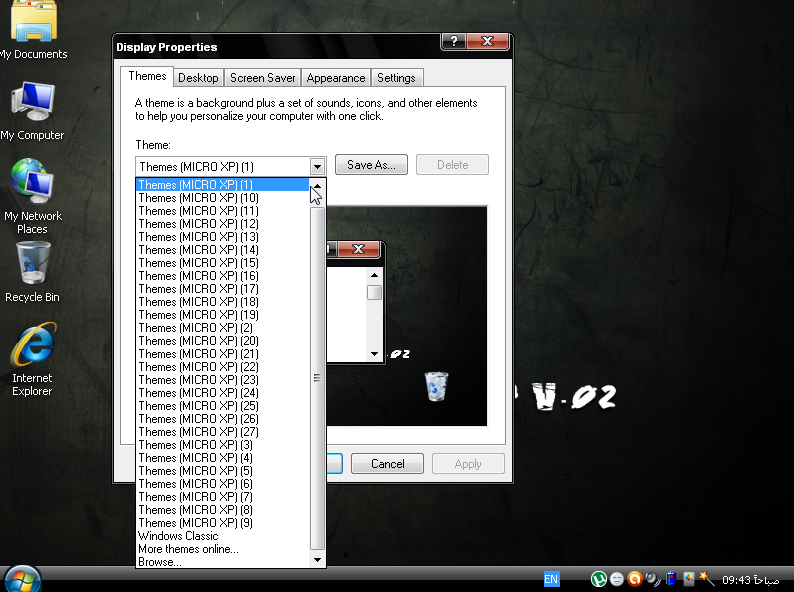Click the Cancel button
794x592 pixels.
[x=387, y=463]
